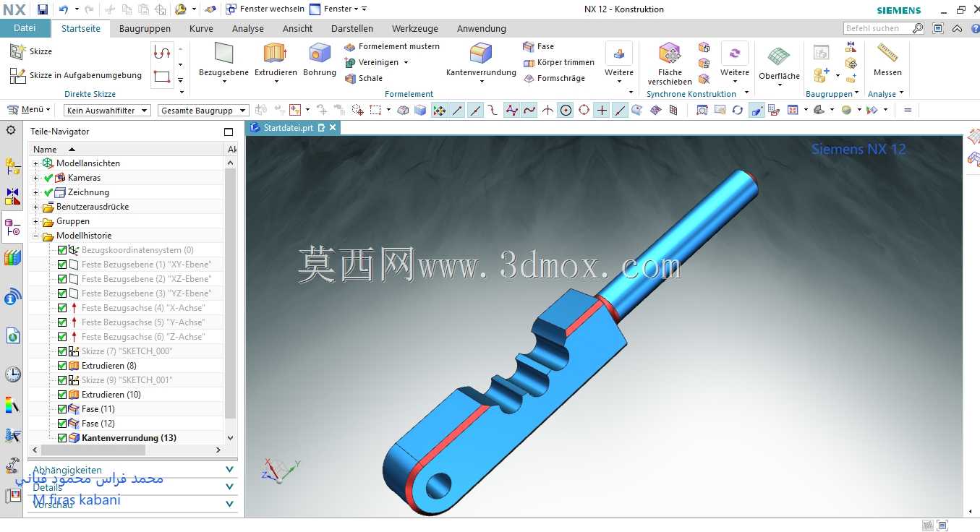Collapse the Modellhistorie node
980x532 pixels.
coord(35,236)
